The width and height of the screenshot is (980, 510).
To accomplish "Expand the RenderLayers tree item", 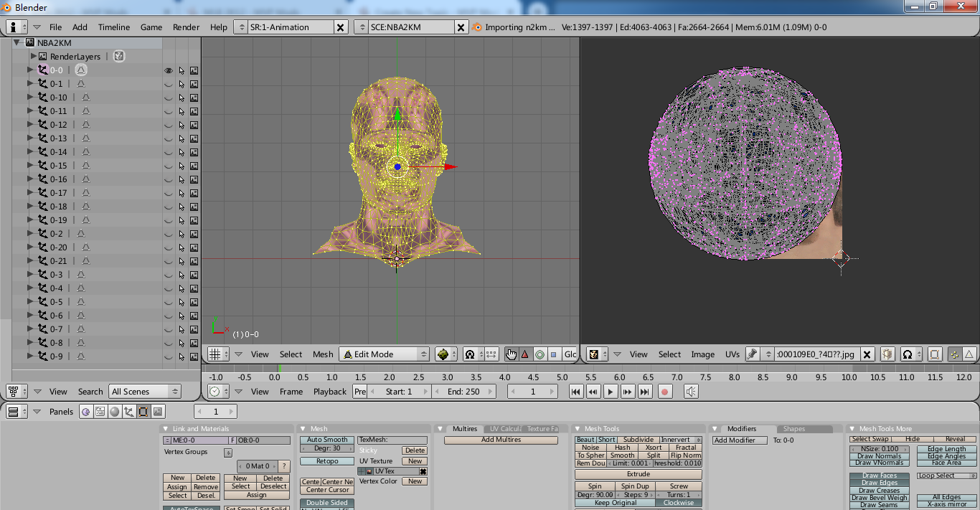I will click(33, 56).
